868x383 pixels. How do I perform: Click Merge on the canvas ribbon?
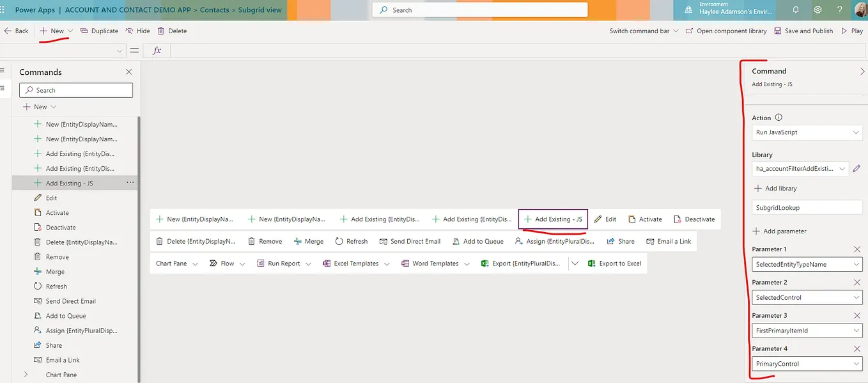coord(309,242)
